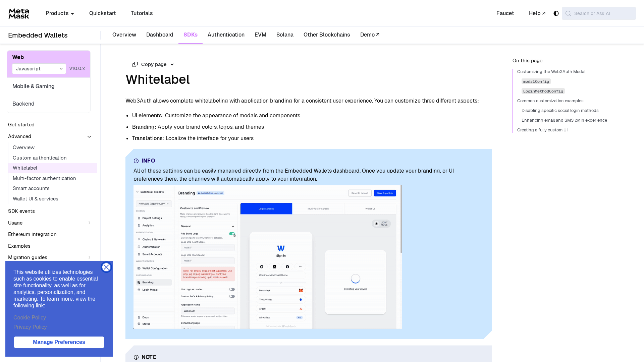
Task: Open the Help external link
Action: (537, 13)
